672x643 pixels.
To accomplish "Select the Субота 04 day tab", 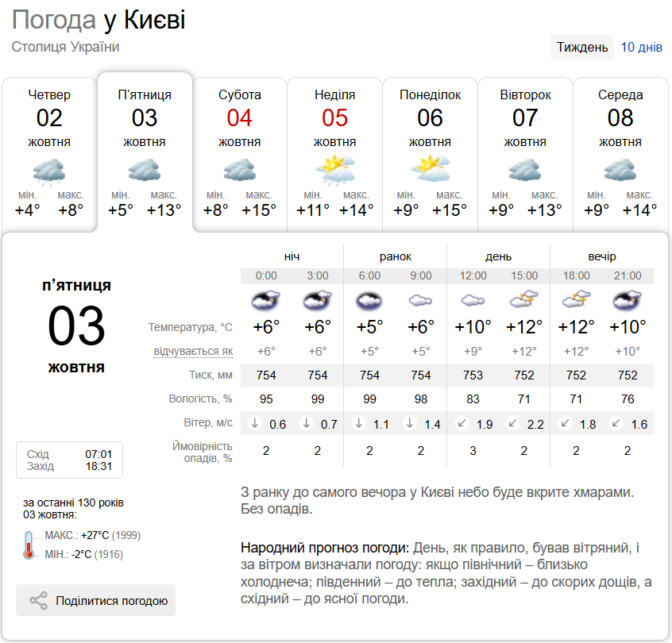I will (x=239, y=151).
